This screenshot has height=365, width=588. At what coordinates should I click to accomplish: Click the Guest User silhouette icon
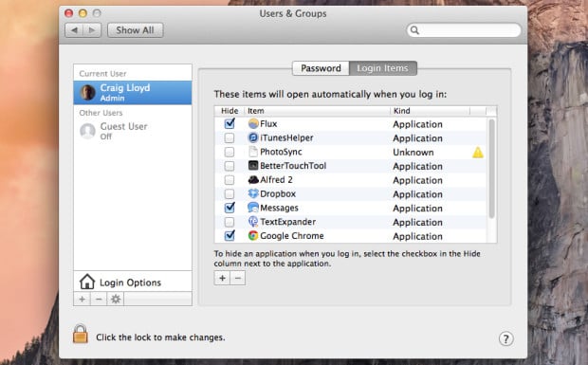coord(88,131)
